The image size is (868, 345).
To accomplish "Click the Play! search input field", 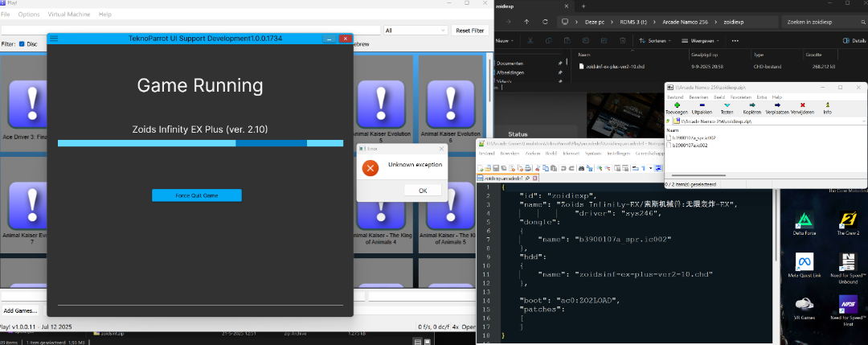I will click(191, 31).
